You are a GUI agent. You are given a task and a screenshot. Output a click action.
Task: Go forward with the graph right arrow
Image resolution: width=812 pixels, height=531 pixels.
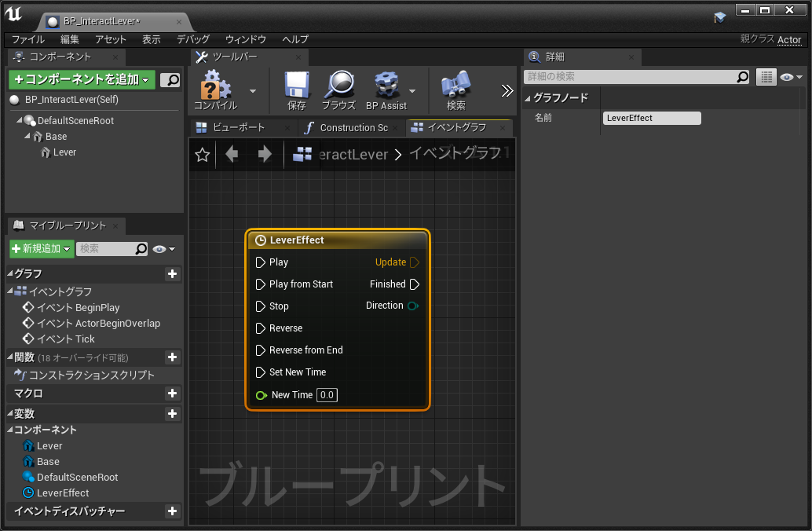tap(265, 154)
